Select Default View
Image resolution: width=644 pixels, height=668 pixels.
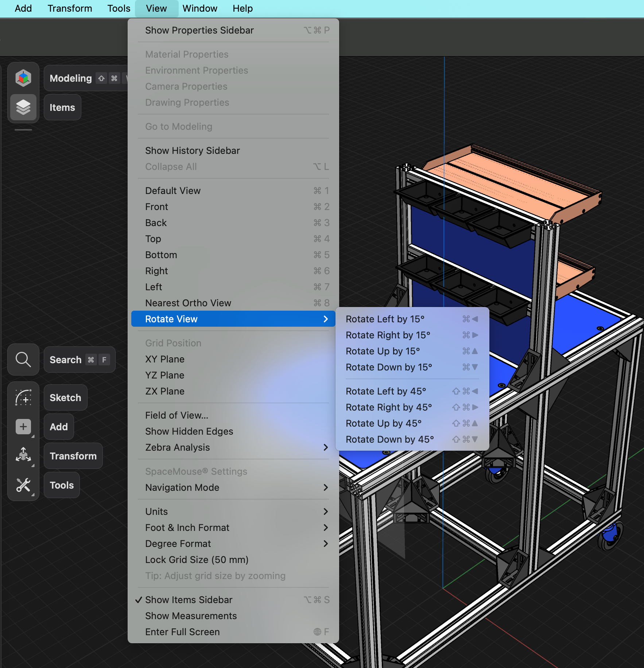pos(233,191)
